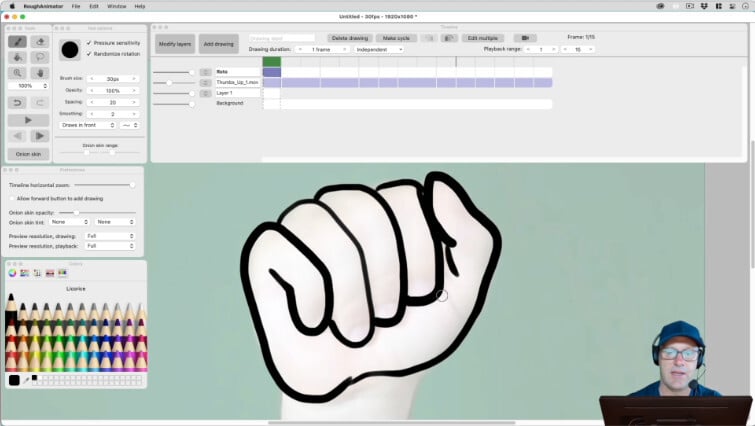Viewport: 755px width, 426px height.
Task: Click the Make cycle button
Action: 396,38
